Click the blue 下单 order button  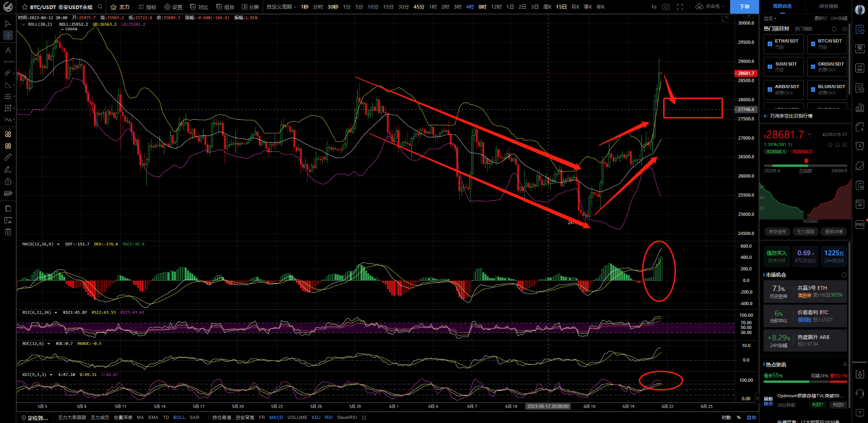(744, 7)
